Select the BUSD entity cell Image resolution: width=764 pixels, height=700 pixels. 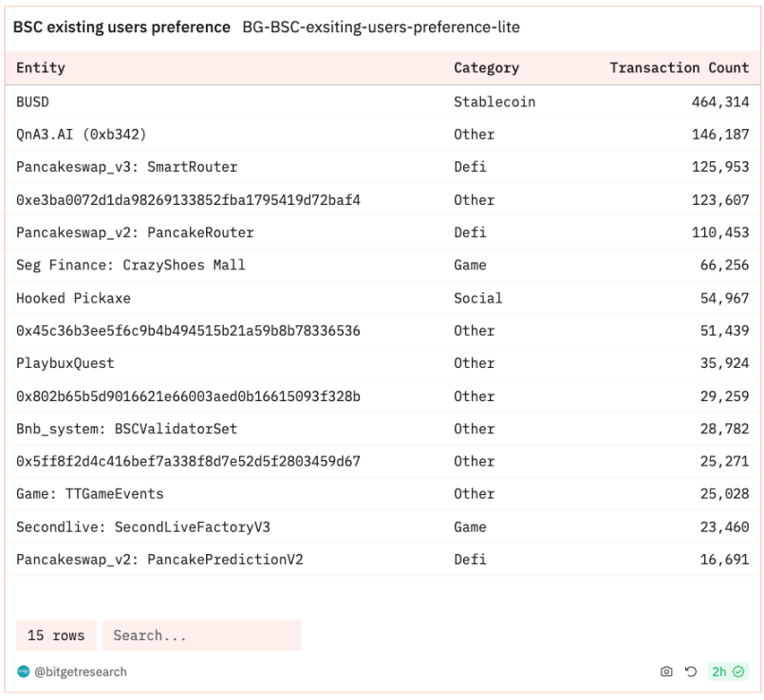[x=35, y=101]
